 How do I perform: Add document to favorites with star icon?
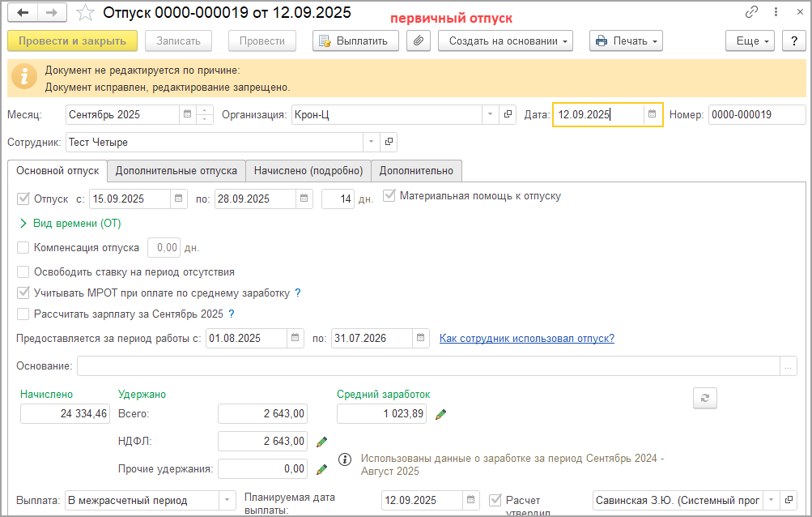[84, 13]
